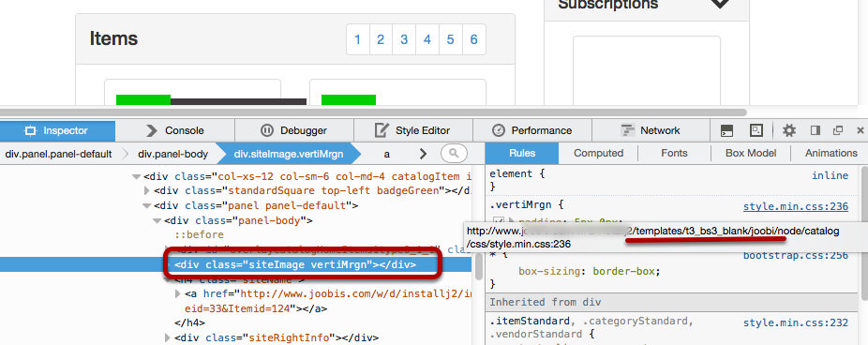Open the Debugger tool
The image size is (868, 345).
[x=294, y=131]
